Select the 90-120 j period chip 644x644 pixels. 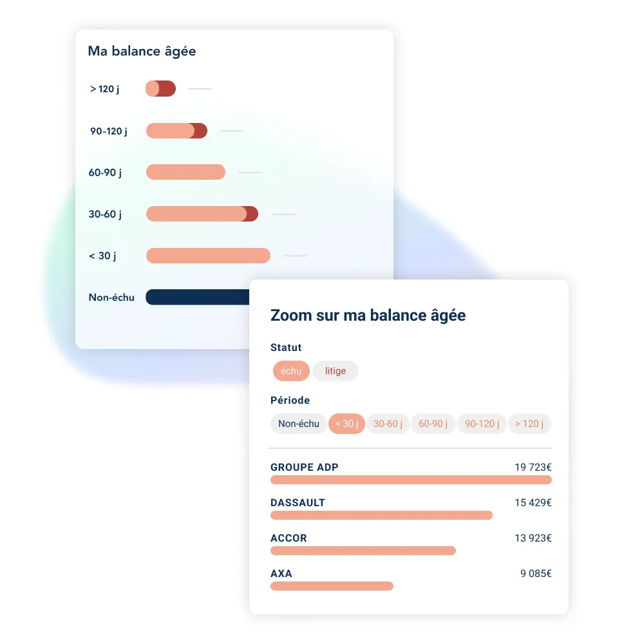[x=482, y=424]
